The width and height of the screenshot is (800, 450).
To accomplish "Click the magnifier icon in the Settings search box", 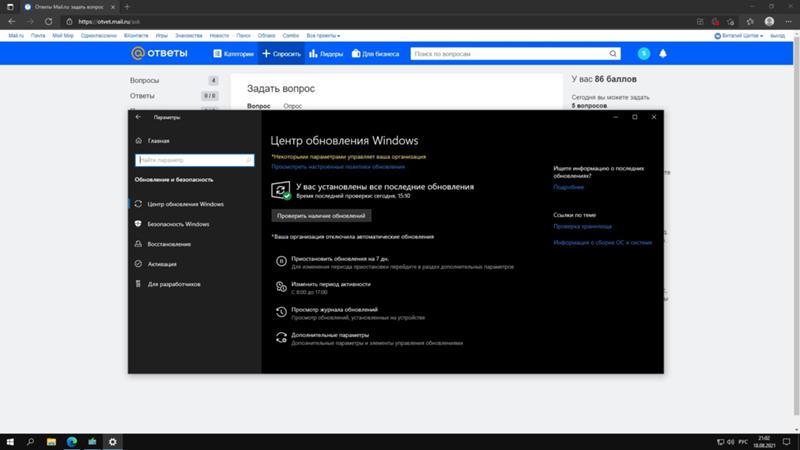I will (x=248, y=160).
